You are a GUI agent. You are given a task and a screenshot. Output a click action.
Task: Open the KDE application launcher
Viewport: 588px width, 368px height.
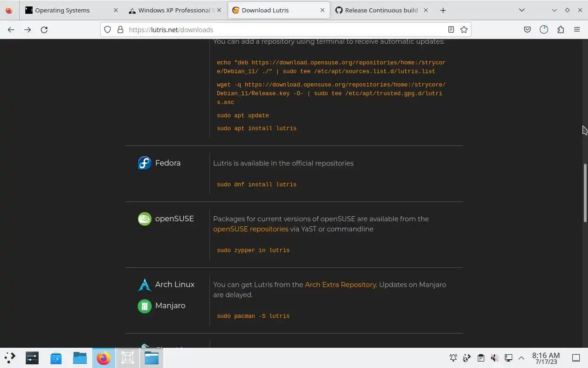[x=10, y=357]
